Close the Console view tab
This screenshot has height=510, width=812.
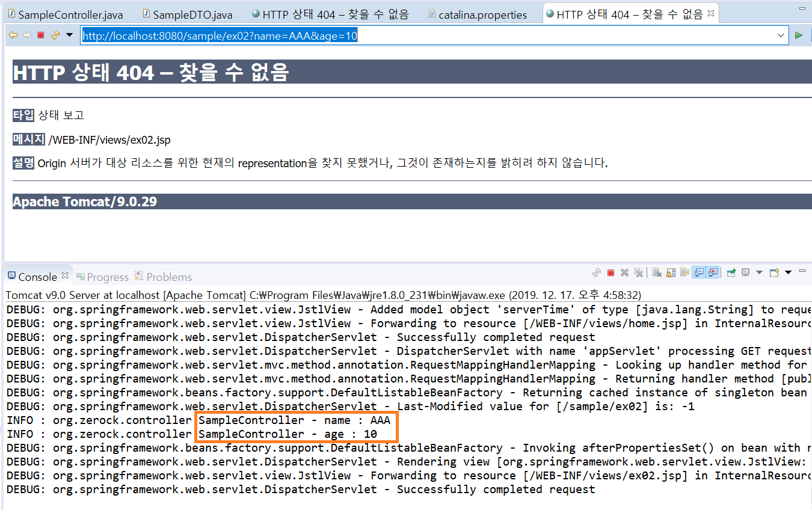coord(65,275)
